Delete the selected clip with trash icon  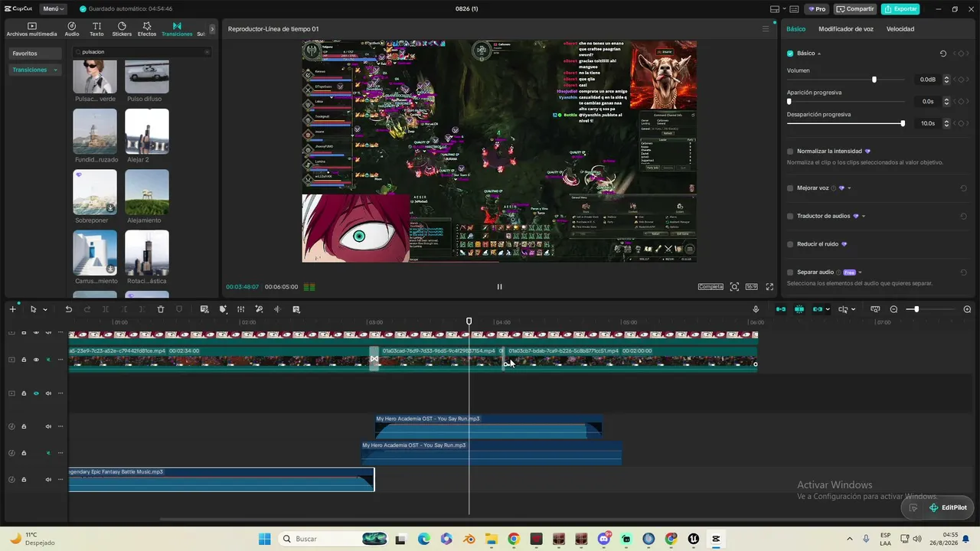pos(161,309)
